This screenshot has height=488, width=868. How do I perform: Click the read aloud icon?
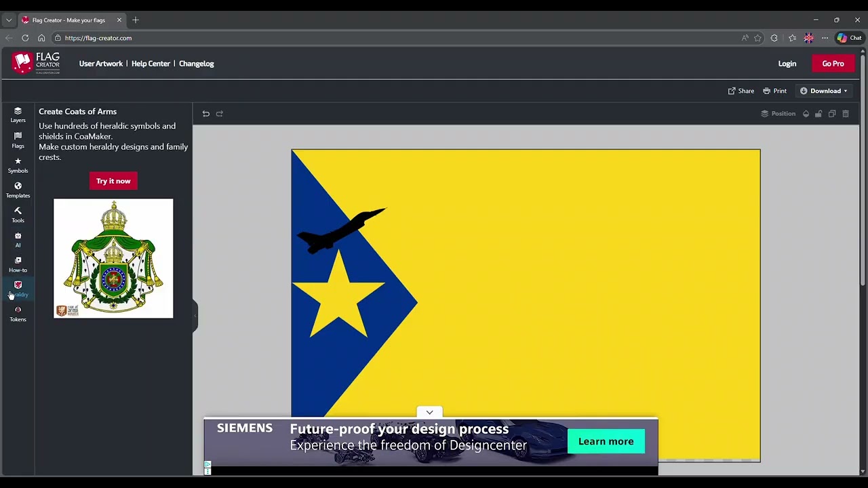coord(745,38)
